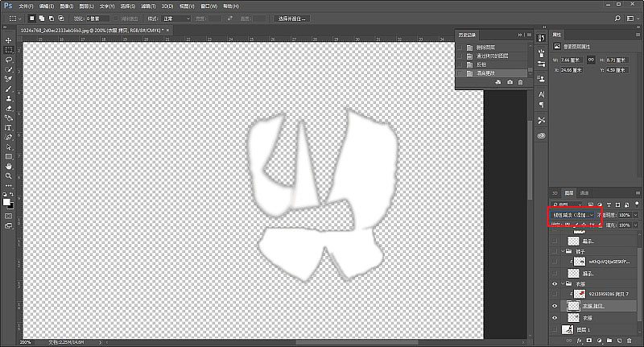Reset default foreground and background colors
The height and width of the screenshot is (347, 644).
[x=5, y=194]
